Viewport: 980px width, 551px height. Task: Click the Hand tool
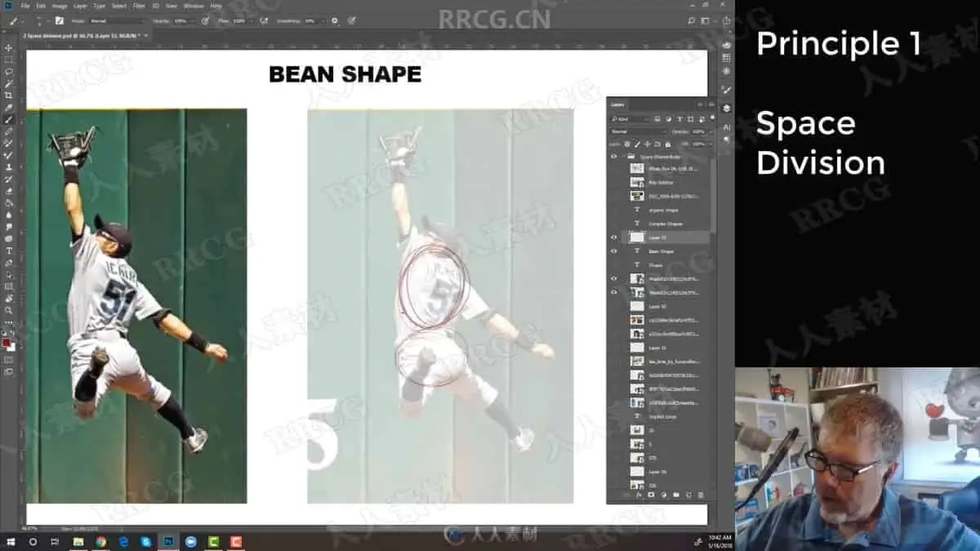[x=9, y=298]
